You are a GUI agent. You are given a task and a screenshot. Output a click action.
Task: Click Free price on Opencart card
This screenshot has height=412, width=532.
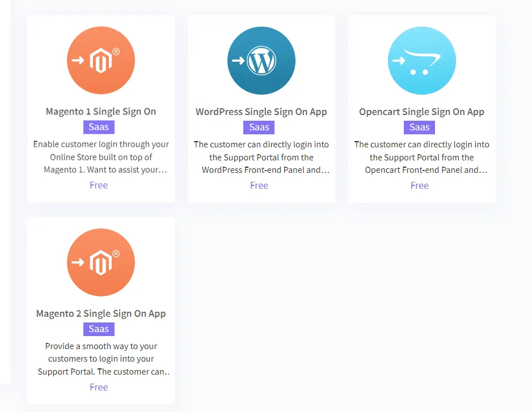point(420,185)
